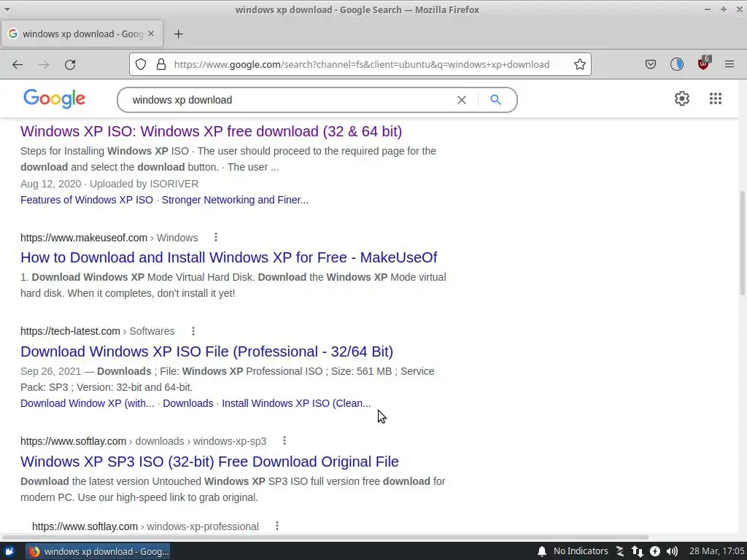
Task: Open Windows XP SP3 ISO Free Download result
Action: tap(209, 462)
